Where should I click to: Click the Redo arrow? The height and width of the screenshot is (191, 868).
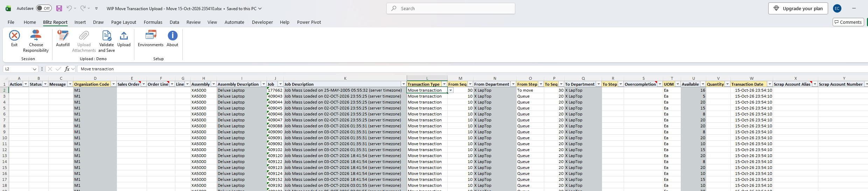click(83, 8)
